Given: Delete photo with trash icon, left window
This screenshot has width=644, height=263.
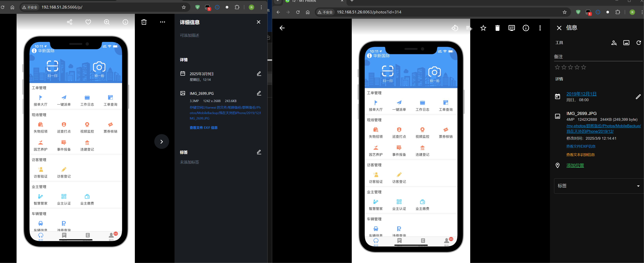Looking at the screenshot, I should (144, 22).
